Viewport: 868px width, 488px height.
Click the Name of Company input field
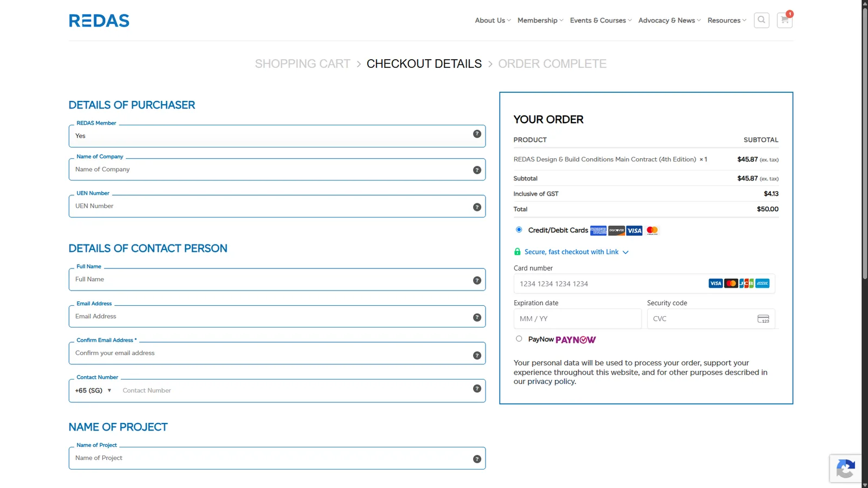click(x=277, y=170)
